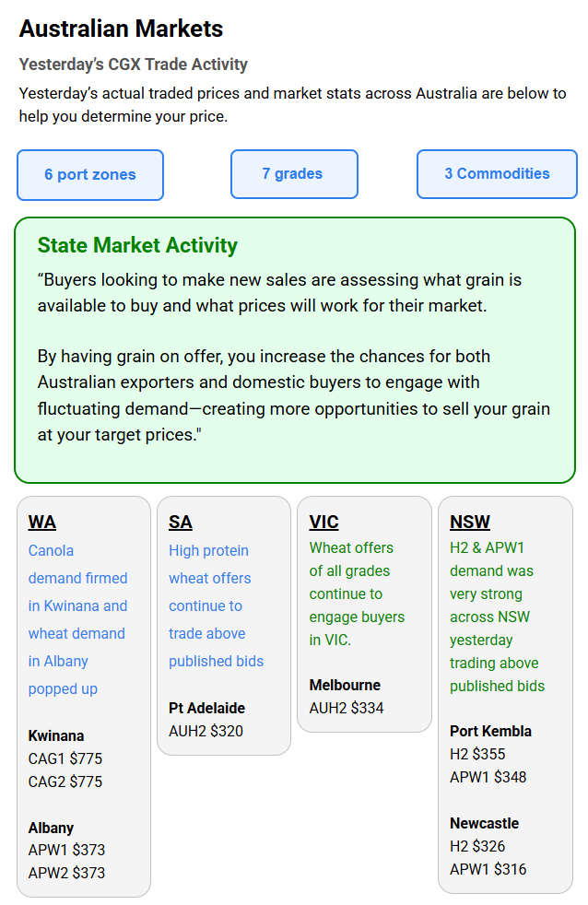This screenshot has height=905, width=588.
Task: Click the 6 port zones button
Action: (x=90, y=174)
